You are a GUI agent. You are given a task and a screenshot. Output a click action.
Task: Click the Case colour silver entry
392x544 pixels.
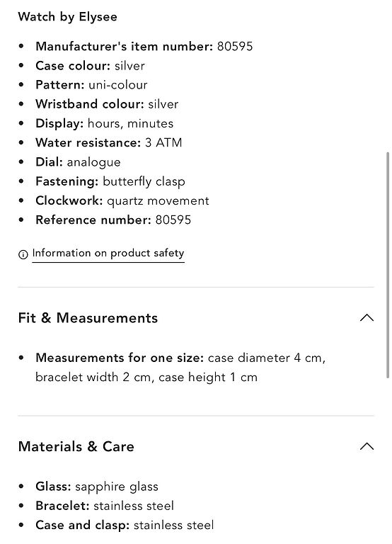[x=90, y=66]
